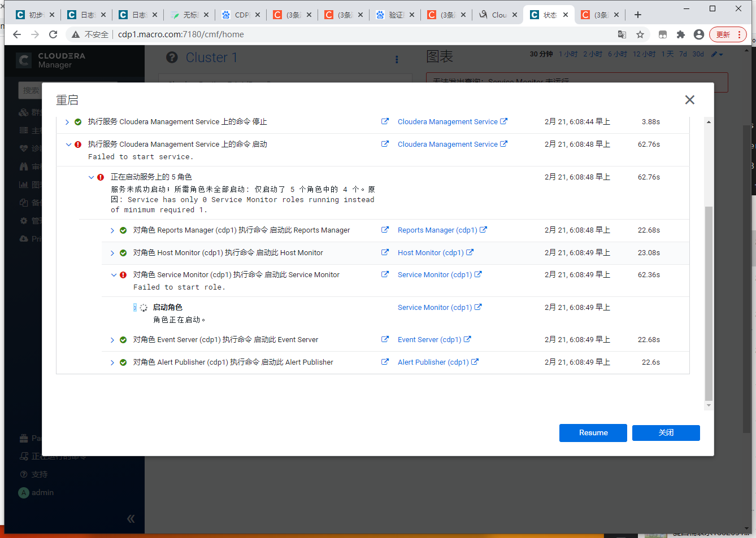Open the Event Server (cdp1) link
756x538 pixels.
tap(434, 339)
